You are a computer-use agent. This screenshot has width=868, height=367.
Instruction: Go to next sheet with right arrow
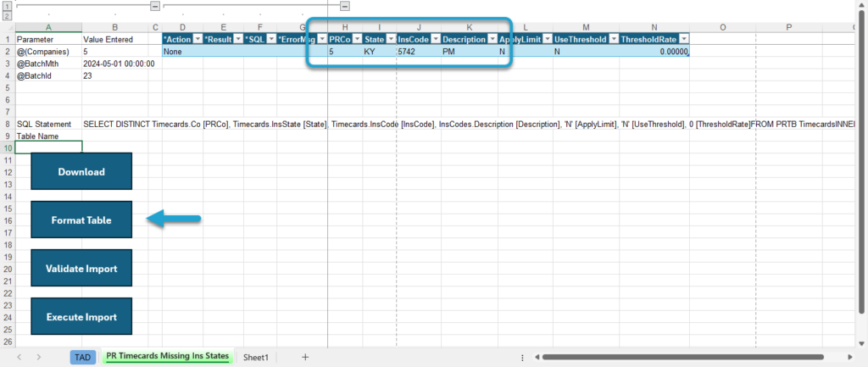pyautogui.click(x=38, y=357)
